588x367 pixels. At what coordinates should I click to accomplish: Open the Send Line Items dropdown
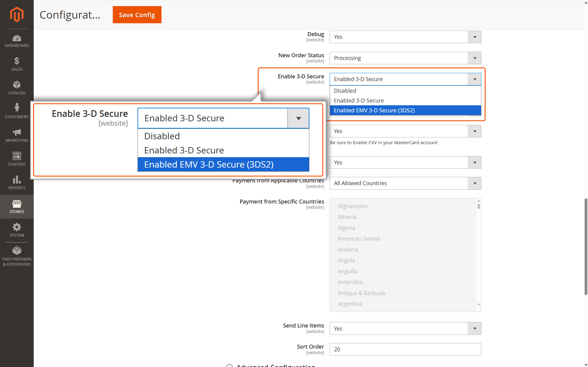coord(405,328)
